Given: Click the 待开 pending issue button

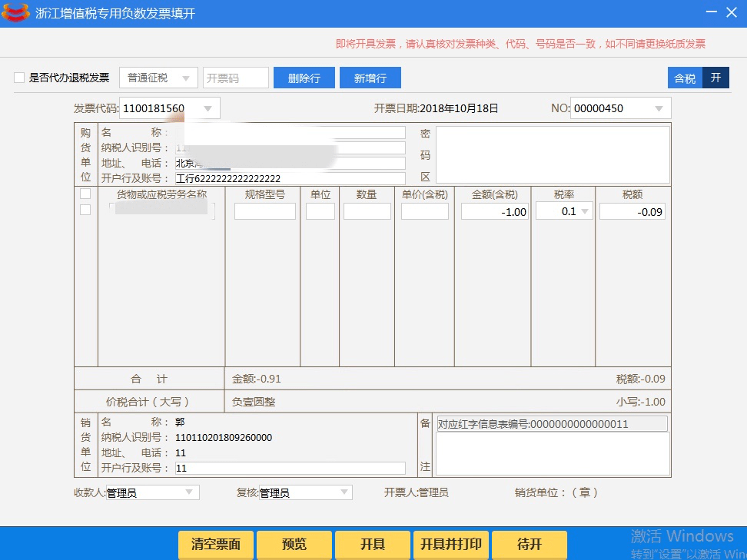Looking at the screenshot, I should click(529, 544).
